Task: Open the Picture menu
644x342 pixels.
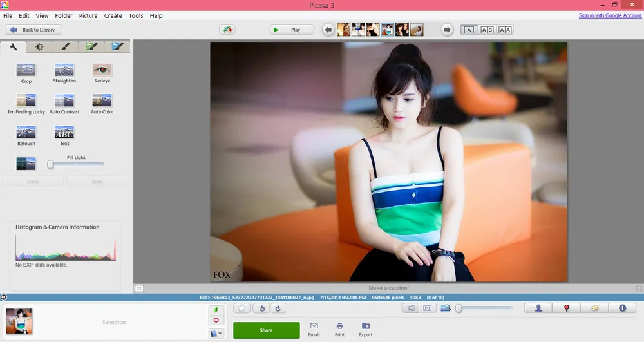Action: click(x=88, y=15)
